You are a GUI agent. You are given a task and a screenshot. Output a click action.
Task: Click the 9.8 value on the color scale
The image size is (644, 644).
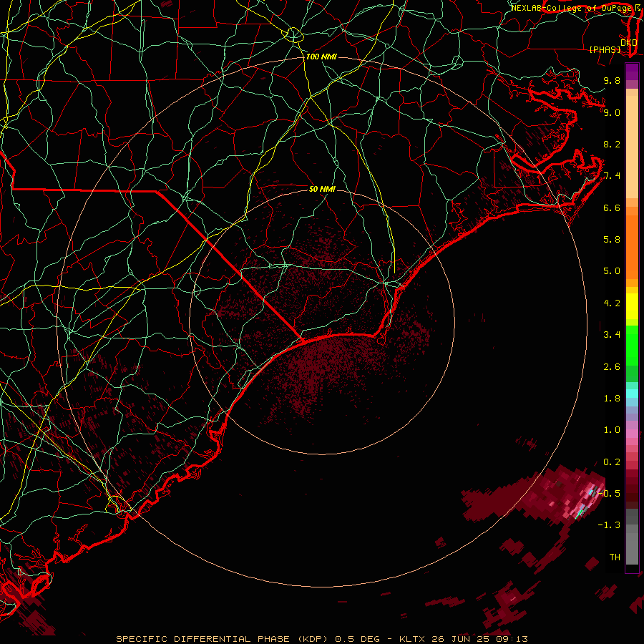[612, 80]
